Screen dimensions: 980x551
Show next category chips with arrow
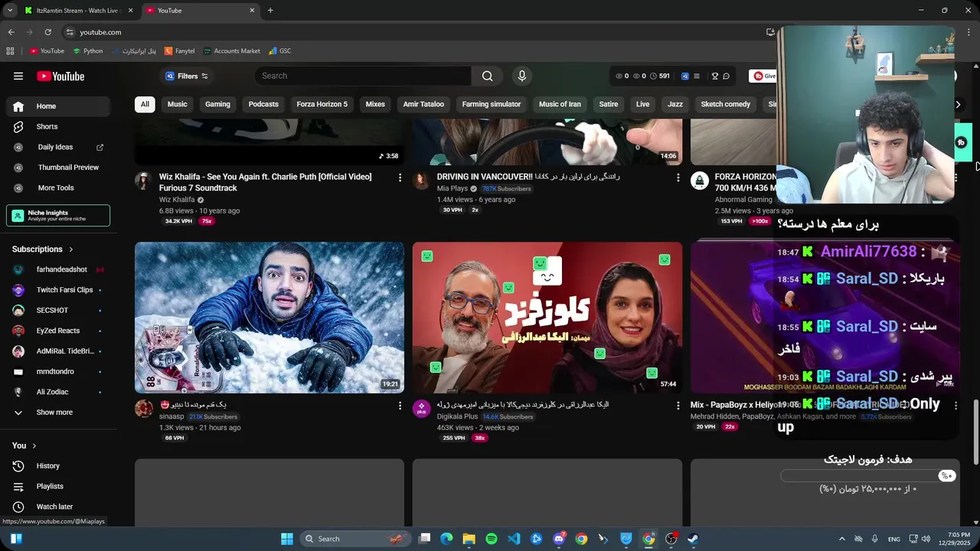(957, 104)
